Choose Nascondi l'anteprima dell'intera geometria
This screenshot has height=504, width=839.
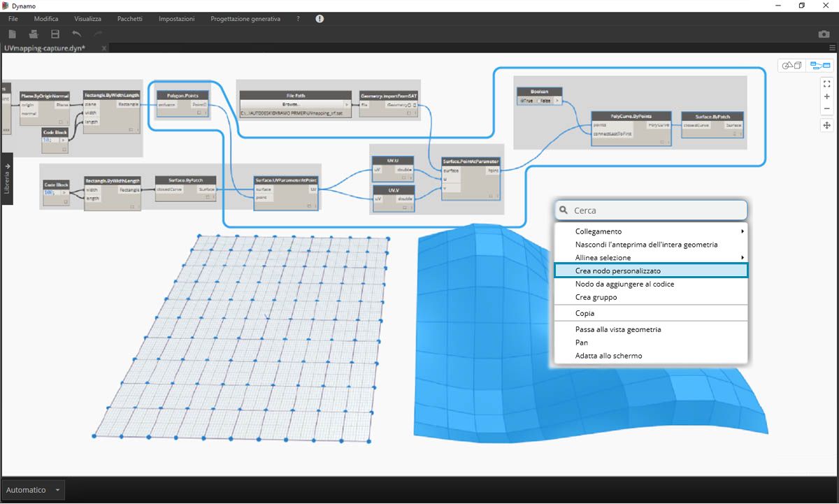pos(651,245)
